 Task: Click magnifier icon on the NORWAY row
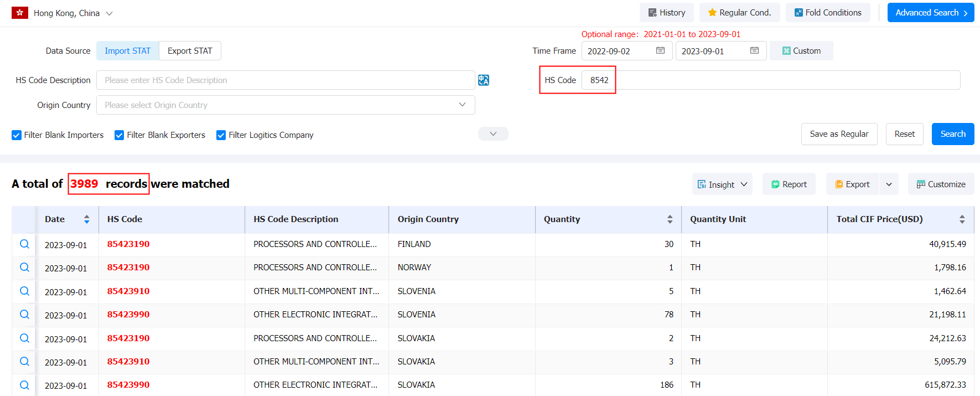coord(24,268)
